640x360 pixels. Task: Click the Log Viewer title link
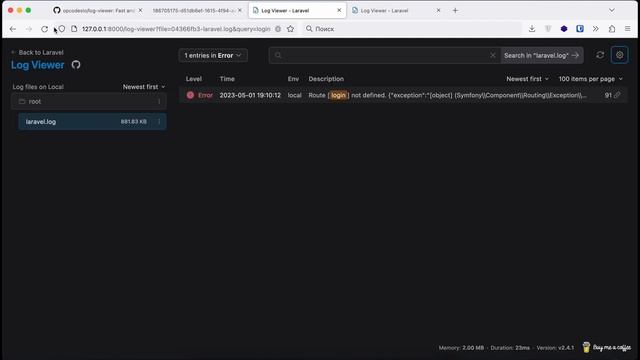click(38, 65)
